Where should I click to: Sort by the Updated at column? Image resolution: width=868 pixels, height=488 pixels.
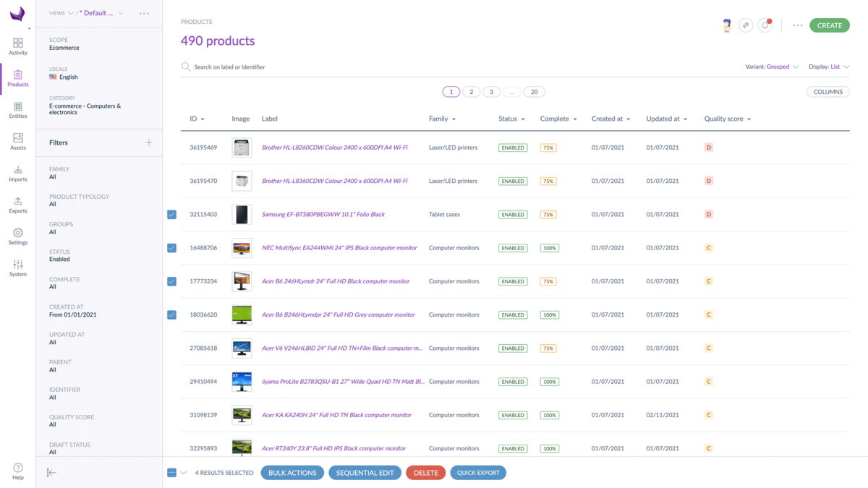pyautogui.click(x=667, y=119)
